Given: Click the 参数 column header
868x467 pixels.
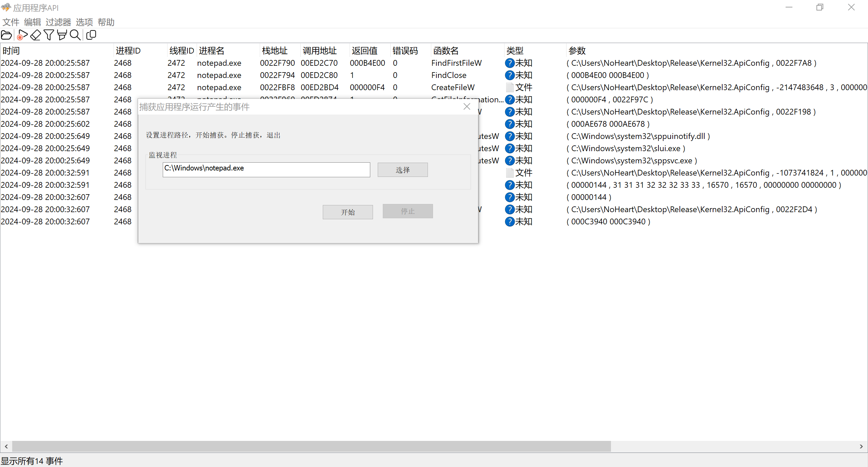Looking at the screenshot, I should tap(577, 51).
